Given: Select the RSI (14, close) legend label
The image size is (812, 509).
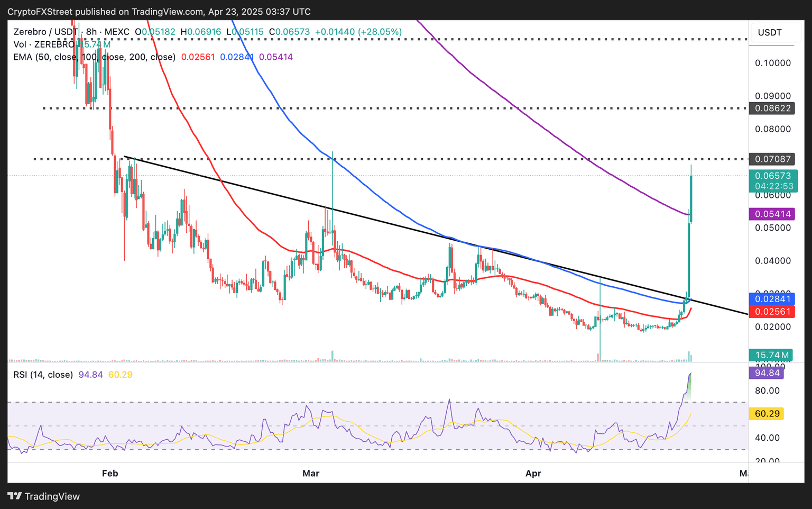Looking at the screenshot, I should click(x=43, y=375).
